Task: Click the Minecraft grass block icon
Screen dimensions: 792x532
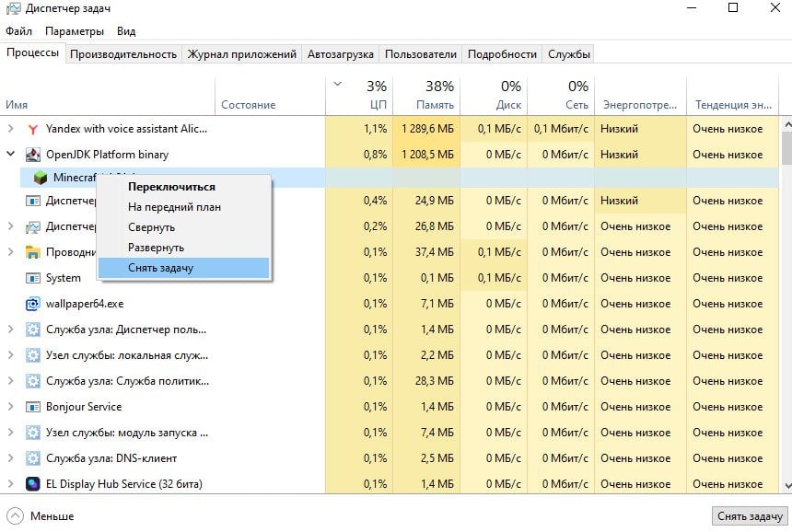Action: tap(41, 177)
